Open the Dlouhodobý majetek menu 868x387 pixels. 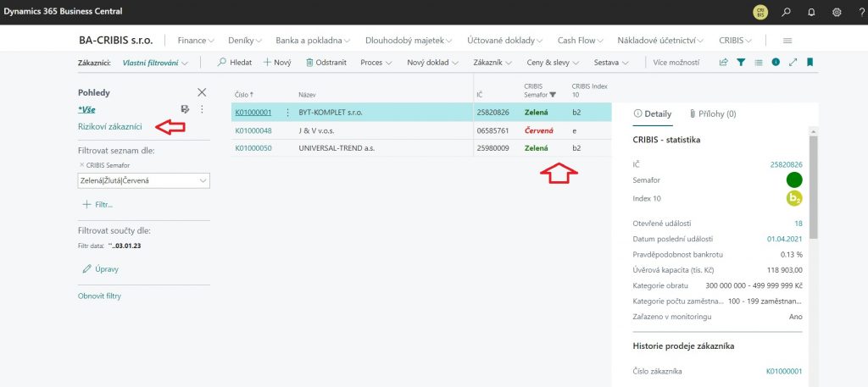(x=409, y=41)
